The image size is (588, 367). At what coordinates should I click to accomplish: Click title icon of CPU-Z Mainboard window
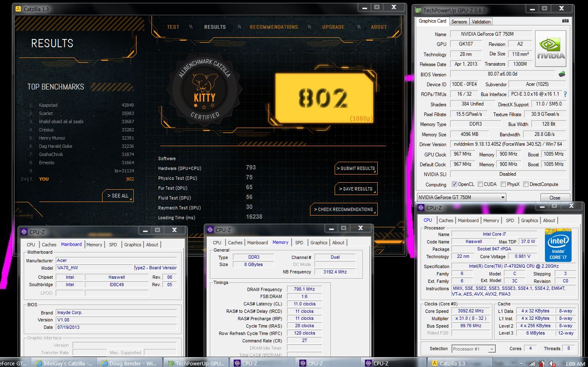point(24,232)
